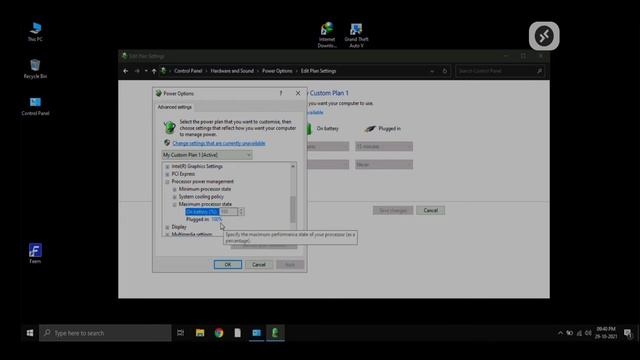640x360 pixels.
Task: Expand Minimum processor state node
Action: (174, 189)
